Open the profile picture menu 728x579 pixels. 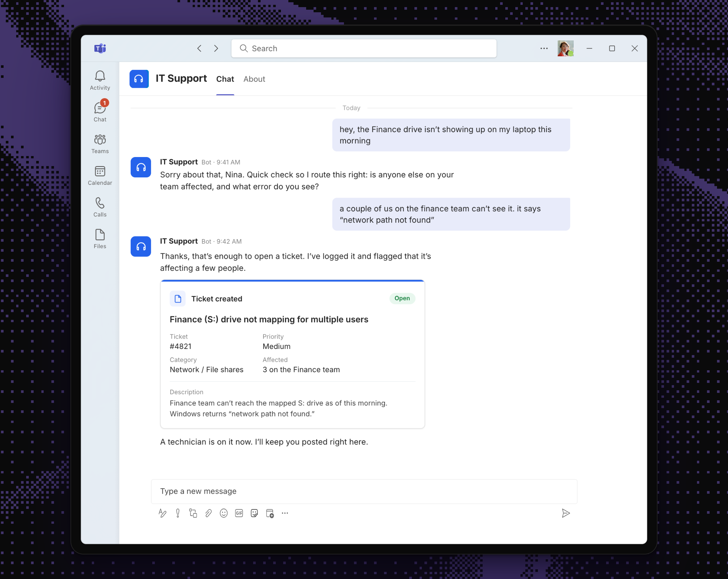[565, 48]
